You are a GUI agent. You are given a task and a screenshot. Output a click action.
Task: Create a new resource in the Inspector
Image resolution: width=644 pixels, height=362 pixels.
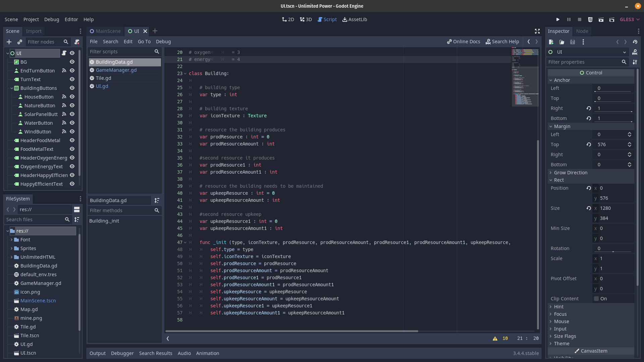click(551, 42)
